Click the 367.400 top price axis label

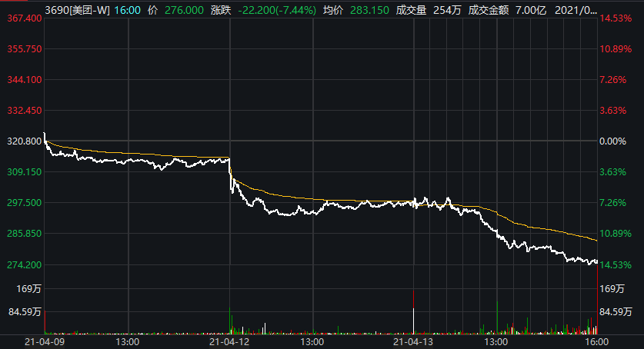point(25,18)
